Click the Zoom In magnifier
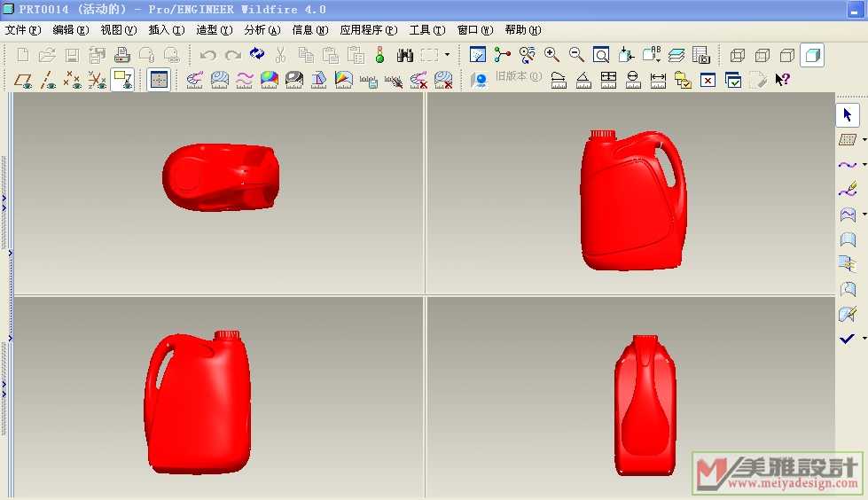This screenshot has width=868, height=500. (551, 54)
